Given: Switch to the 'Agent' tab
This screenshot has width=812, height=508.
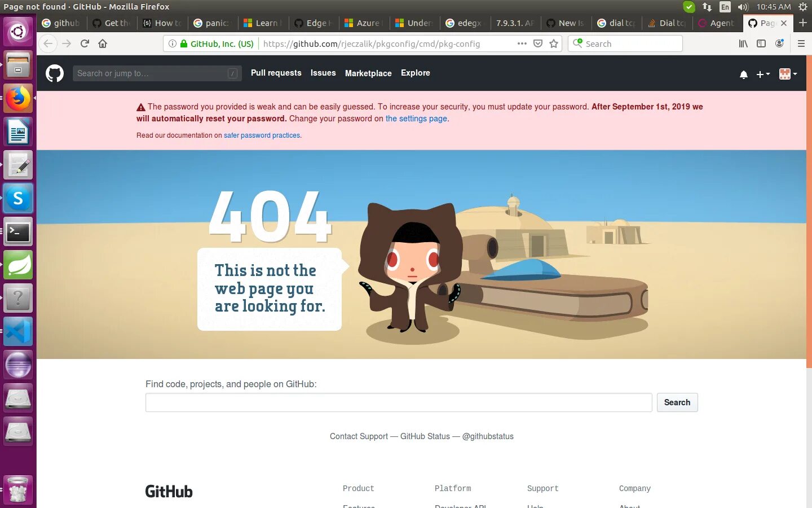Looking at the screenshot, I should 717,23.
